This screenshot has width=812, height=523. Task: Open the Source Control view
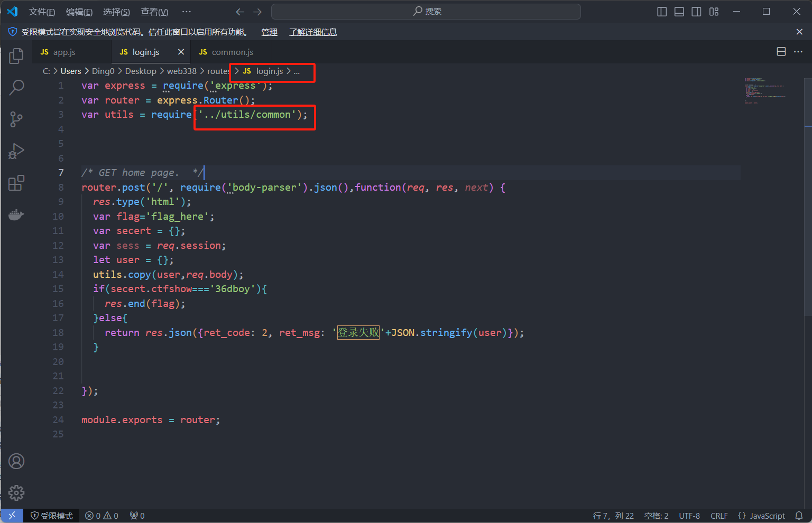[16, 119]
